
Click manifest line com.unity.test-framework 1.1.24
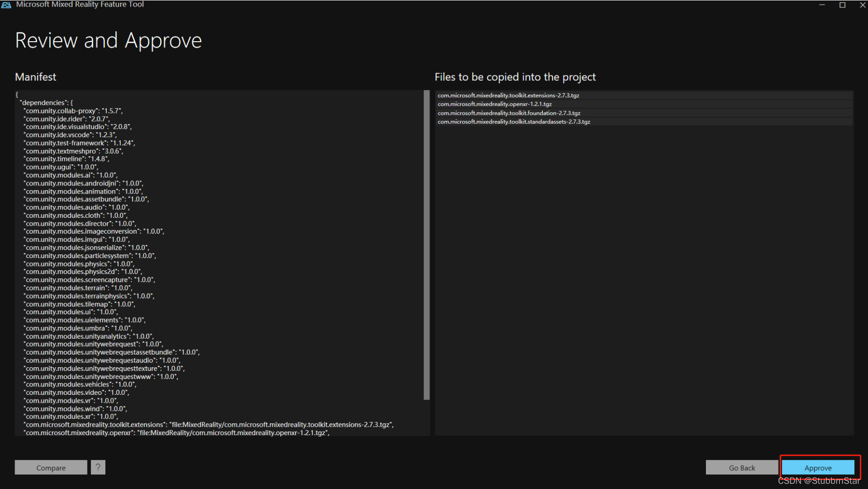point(79,143)
